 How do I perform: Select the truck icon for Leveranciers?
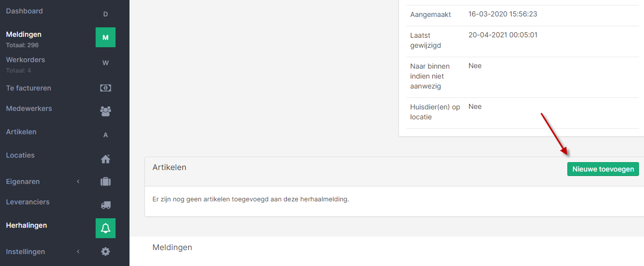click(106, 205)
